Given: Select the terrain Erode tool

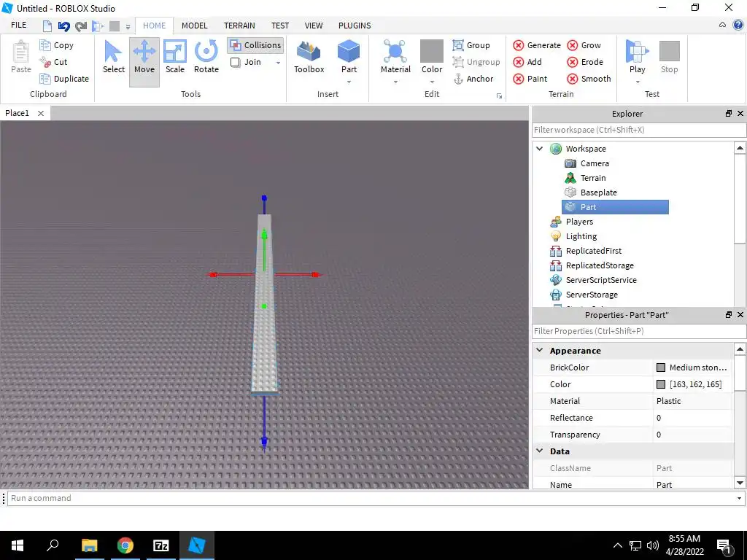Looking at the screenshot, I should [585, 62].
